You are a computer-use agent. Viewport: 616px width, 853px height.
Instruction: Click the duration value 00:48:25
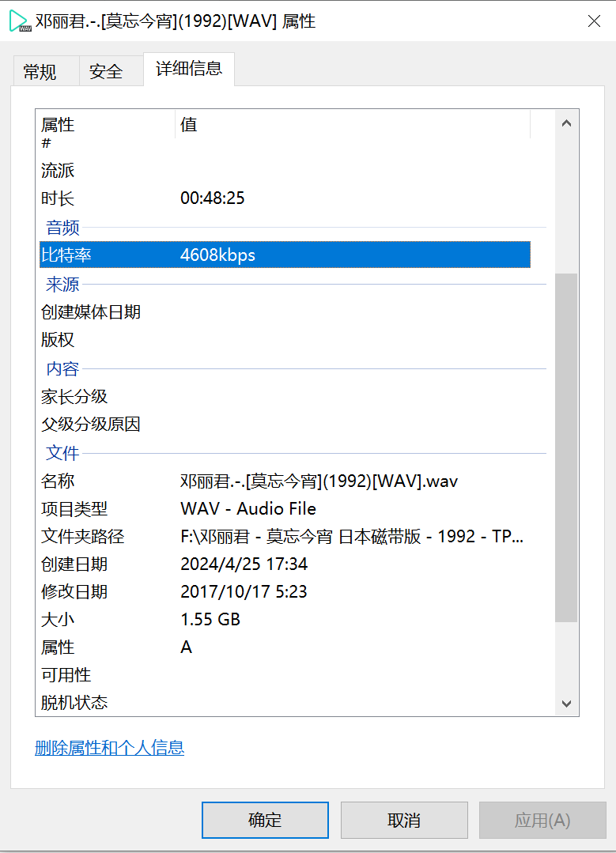click(x=212, y=198)
